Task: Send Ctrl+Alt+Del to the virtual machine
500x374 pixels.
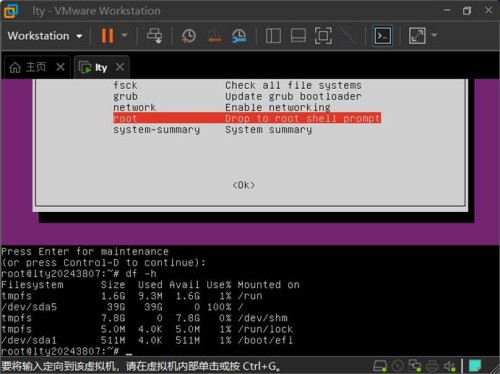Action: coord(155,36)
